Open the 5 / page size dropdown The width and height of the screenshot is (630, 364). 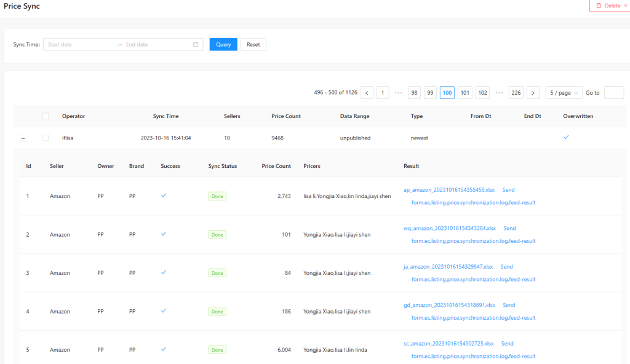click(x=564, y=93)
